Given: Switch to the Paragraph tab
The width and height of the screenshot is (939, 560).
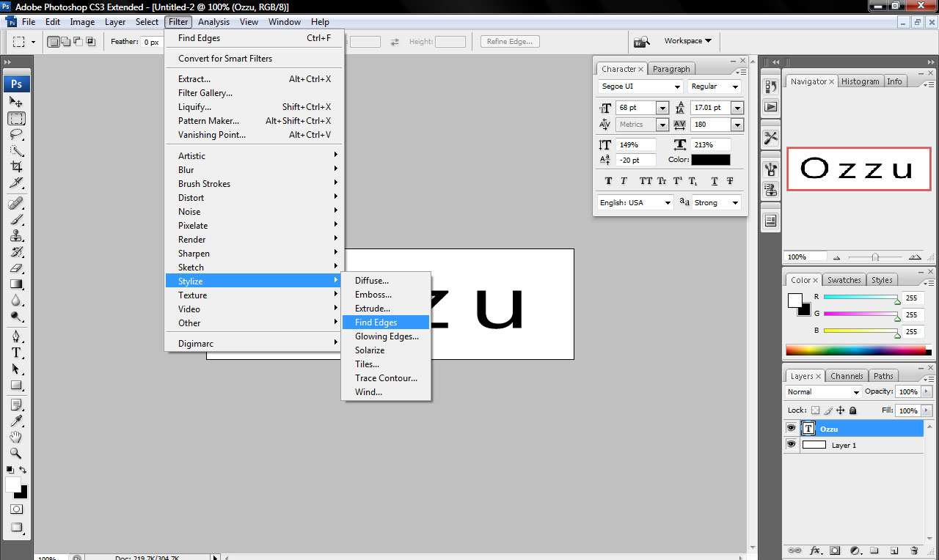Looking at the screenshot, I should [x=671, y=69].
